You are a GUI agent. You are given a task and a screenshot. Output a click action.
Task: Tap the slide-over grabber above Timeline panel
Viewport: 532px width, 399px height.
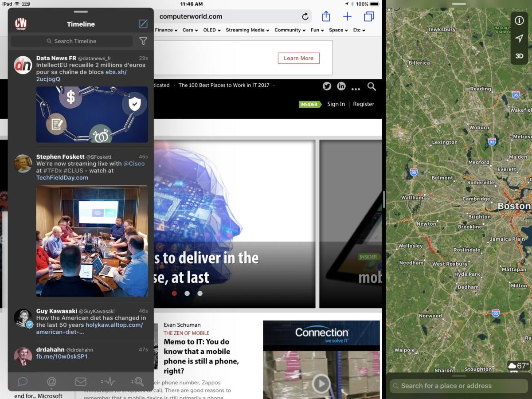tap(81, 11)
